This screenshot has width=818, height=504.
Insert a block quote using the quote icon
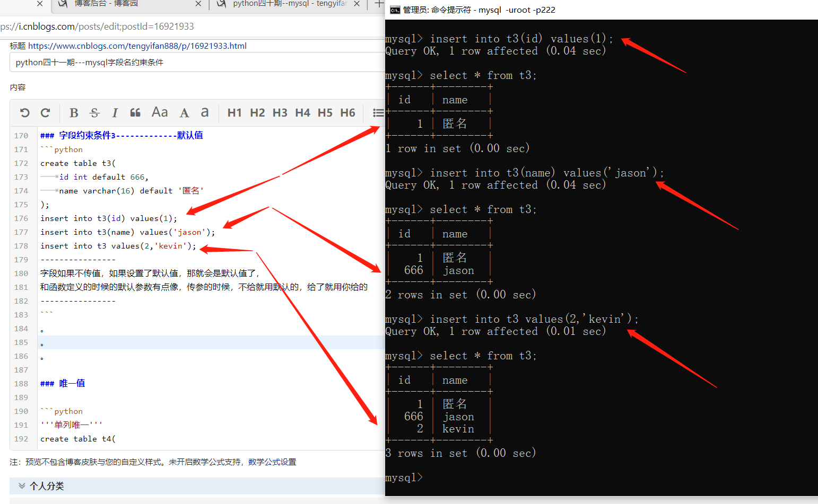[x=135, y=112]
